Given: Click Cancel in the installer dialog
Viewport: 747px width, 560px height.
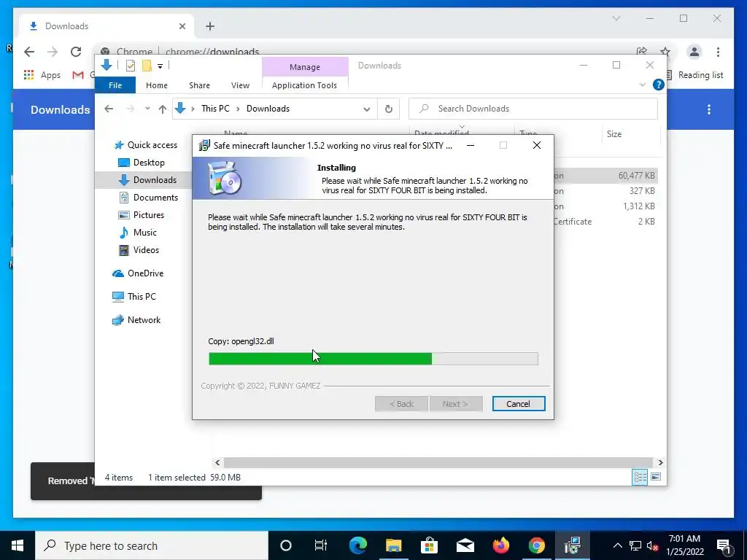Looking at the screenshot, I should [x=519, y=404].
